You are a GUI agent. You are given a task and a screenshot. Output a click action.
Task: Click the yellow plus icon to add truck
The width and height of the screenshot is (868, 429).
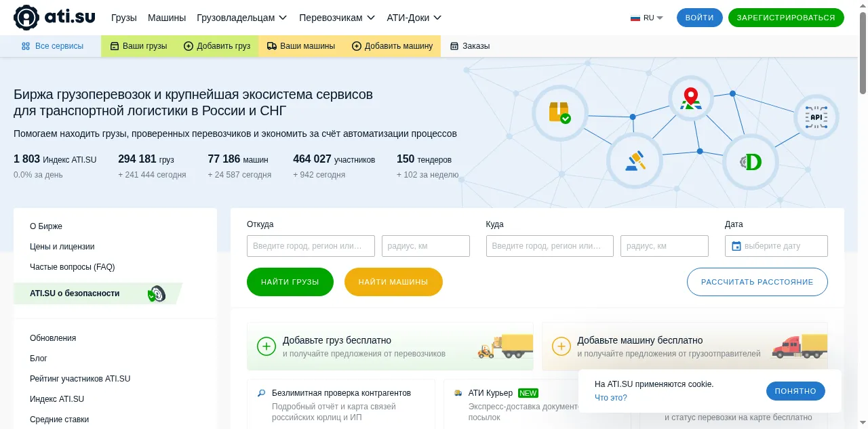click(561, 347)
